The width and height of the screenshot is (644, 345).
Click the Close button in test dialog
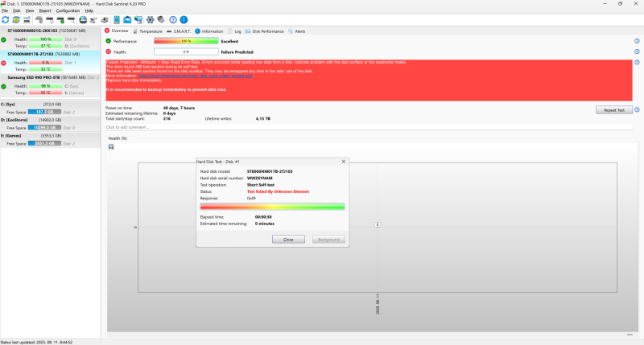click(x=288, y=239)
